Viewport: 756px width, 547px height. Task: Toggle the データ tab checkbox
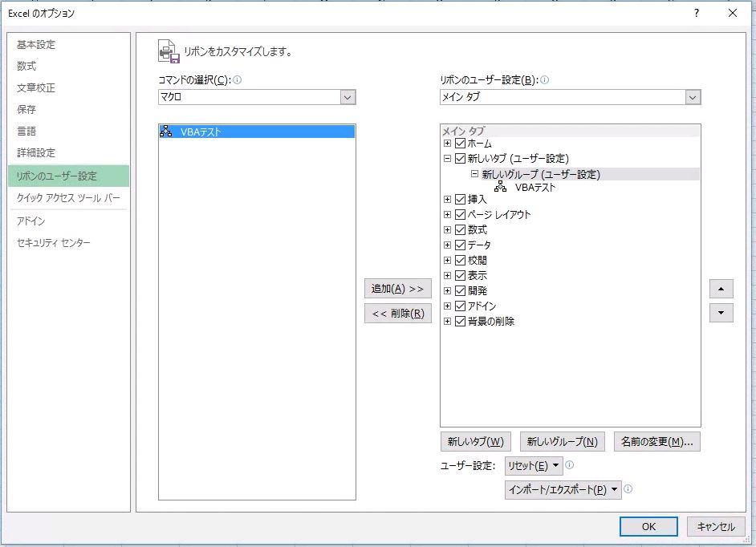(460, 245)
